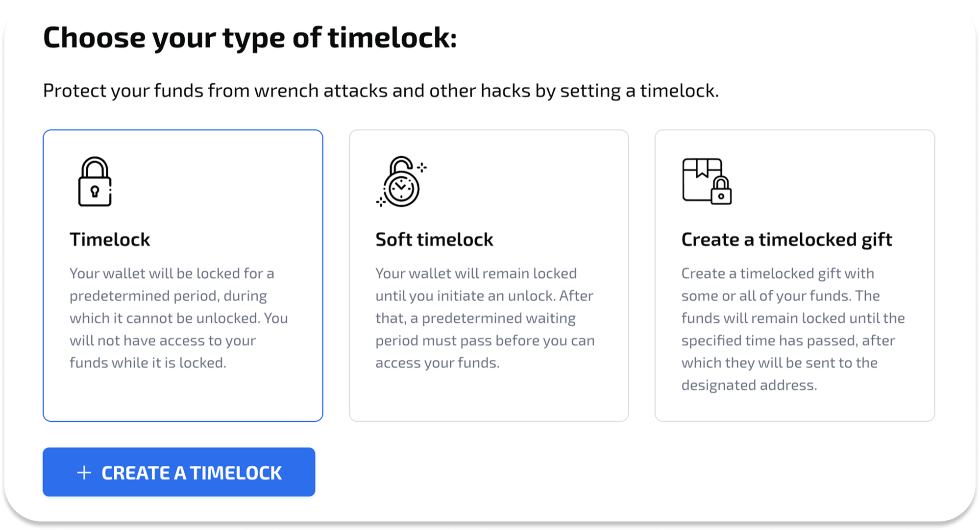Select the Soft timelock option card
This screenshot has height=530, width=980.
[x=489, y=274]
